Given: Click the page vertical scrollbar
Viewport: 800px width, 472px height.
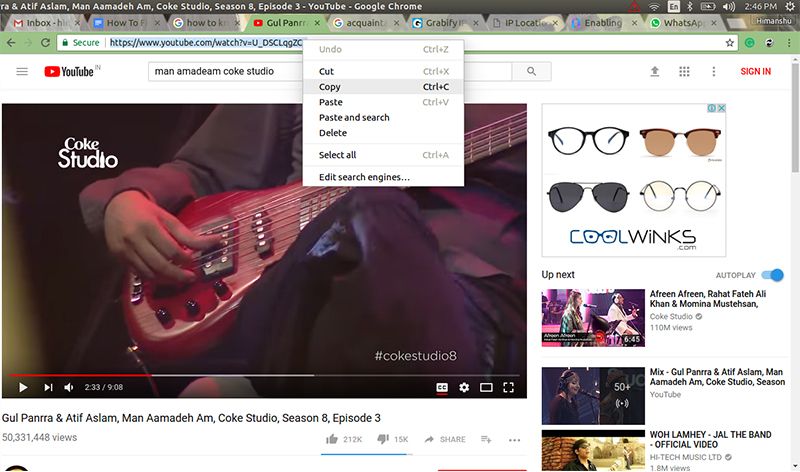Looking at the screenshot, I should coord(795,117).
